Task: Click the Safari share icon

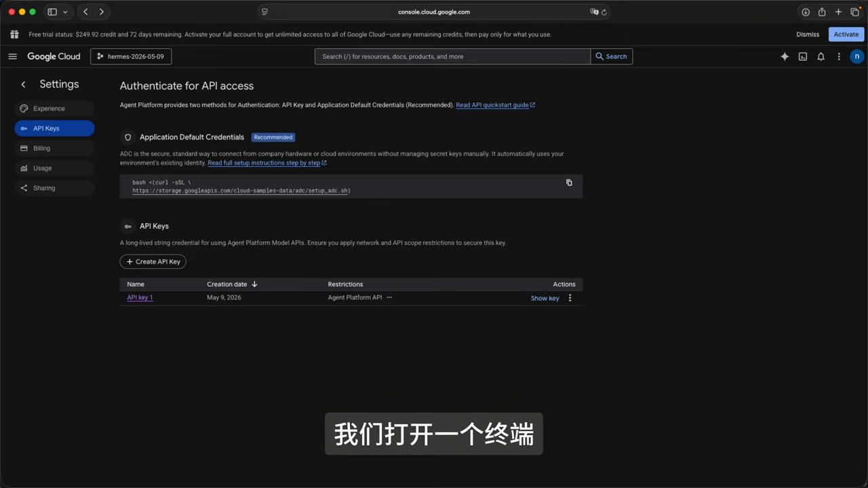Action: [822, 12]
